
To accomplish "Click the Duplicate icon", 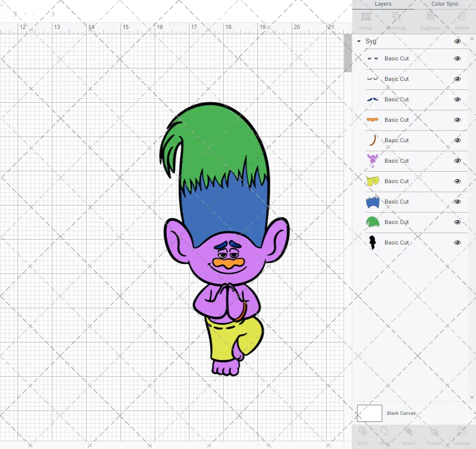I will coord(430,16).
